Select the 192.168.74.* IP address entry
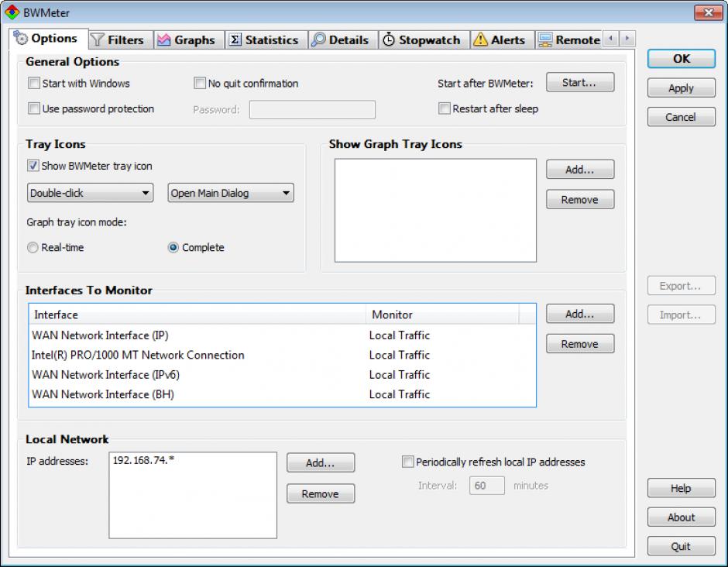The height and width of the screenshot is (567, 728). point(143,460)
